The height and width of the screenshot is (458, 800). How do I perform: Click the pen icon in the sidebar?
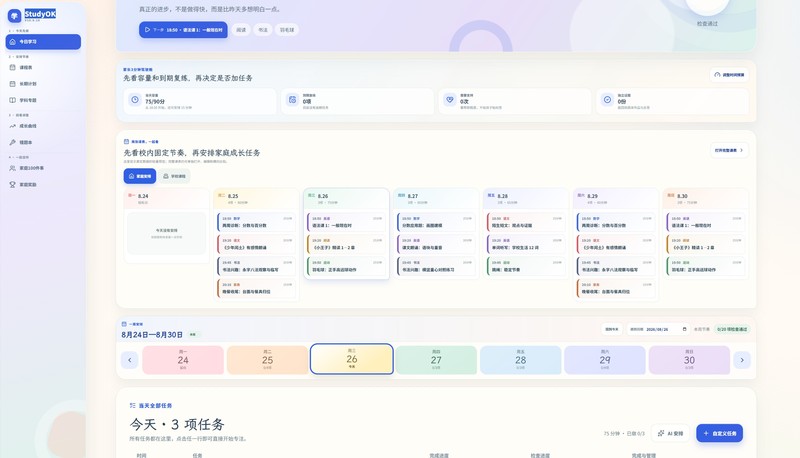(x=13, y=142)
